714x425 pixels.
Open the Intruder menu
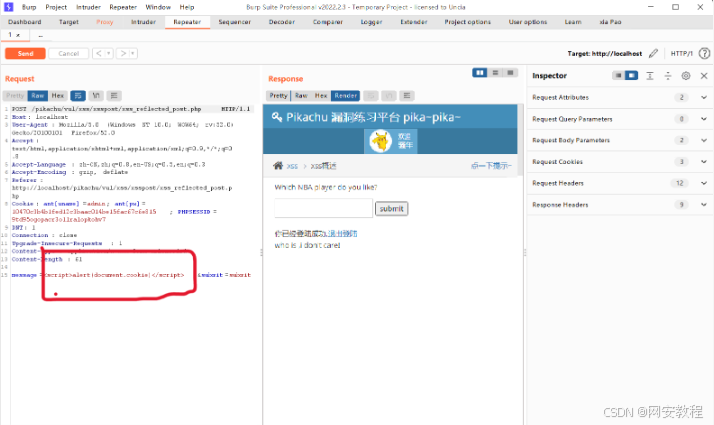pos(88,7)
